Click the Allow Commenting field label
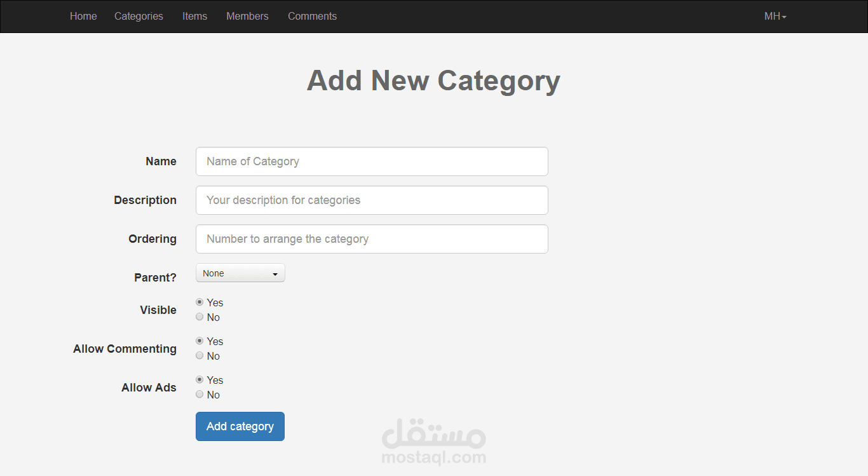This screenshot has height=476, width=868. pyautogui.click(x=125, y=349)
